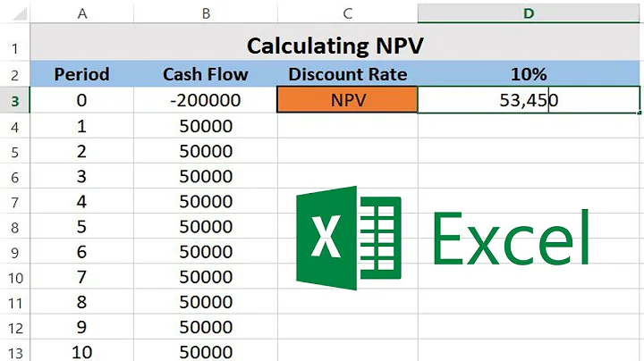The image size is (644, 361).
Task: Select row header 4
Action: (15, 127)
